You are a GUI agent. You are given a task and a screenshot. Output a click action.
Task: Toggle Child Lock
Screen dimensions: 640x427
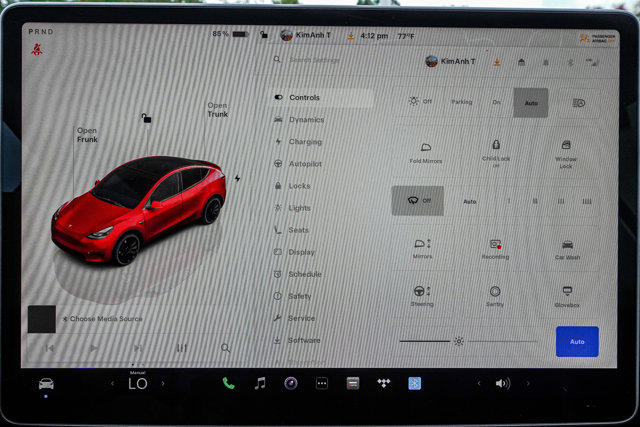(496, 154)
